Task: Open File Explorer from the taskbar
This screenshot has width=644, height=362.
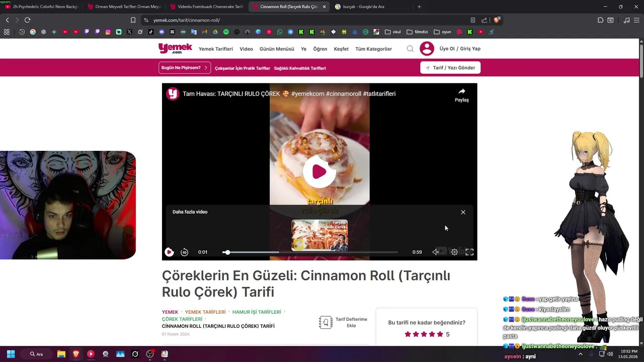Action: (61, 354)
